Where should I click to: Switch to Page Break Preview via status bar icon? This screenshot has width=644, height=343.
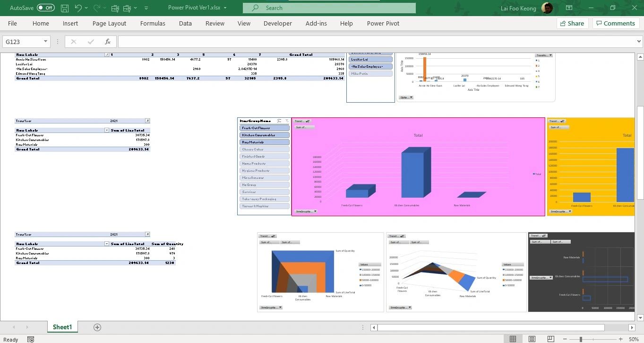click(551, 339)
